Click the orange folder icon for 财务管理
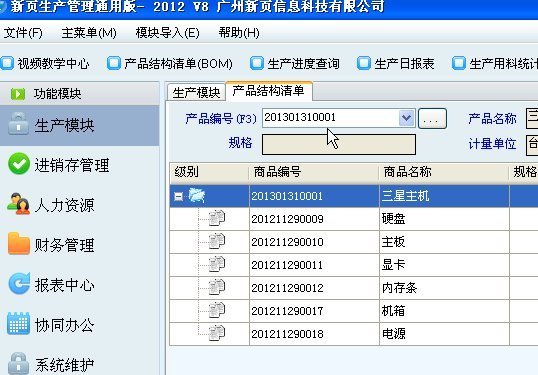 (19, 244)
